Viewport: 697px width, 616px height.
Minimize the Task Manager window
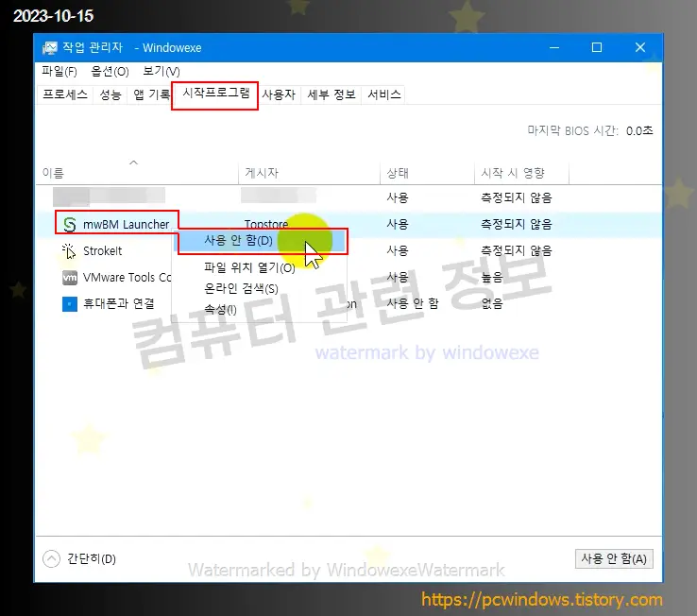[554, 47]
